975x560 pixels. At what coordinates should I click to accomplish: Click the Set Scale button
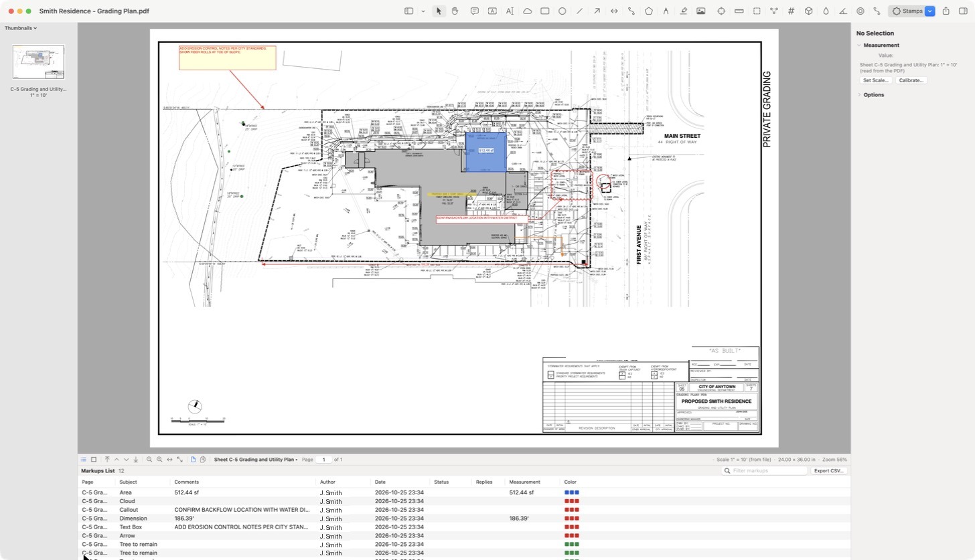(x=876, y=80)
